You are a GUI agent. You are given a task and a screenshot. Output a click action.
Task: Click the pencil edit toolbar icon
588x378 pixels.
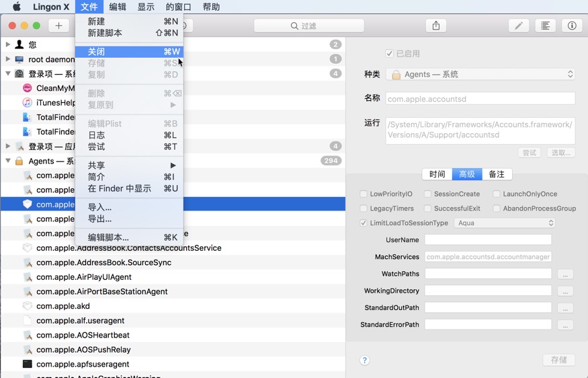pos(519,26)
